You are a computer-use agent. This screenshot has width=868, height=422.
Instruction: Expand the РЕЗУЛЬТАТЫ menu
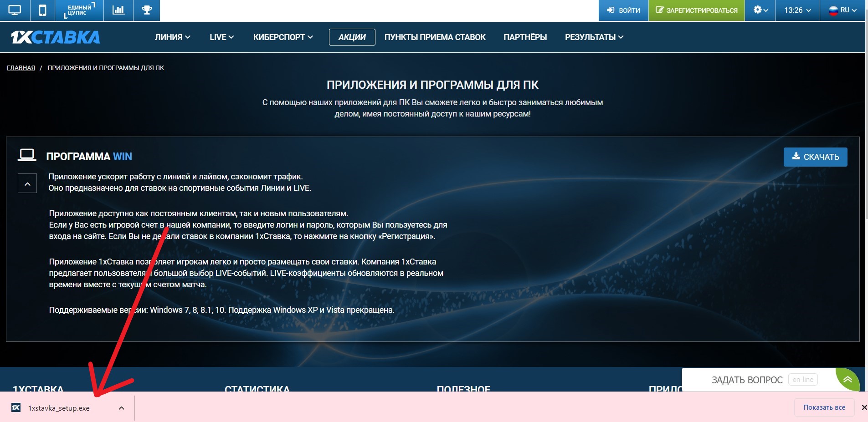coord(594,37)
